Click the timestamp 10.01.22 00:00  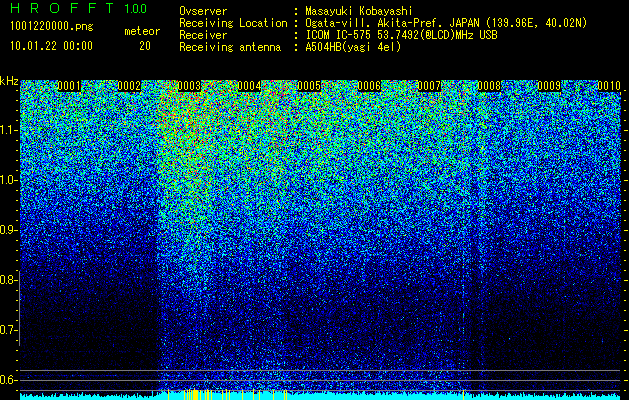51,46
